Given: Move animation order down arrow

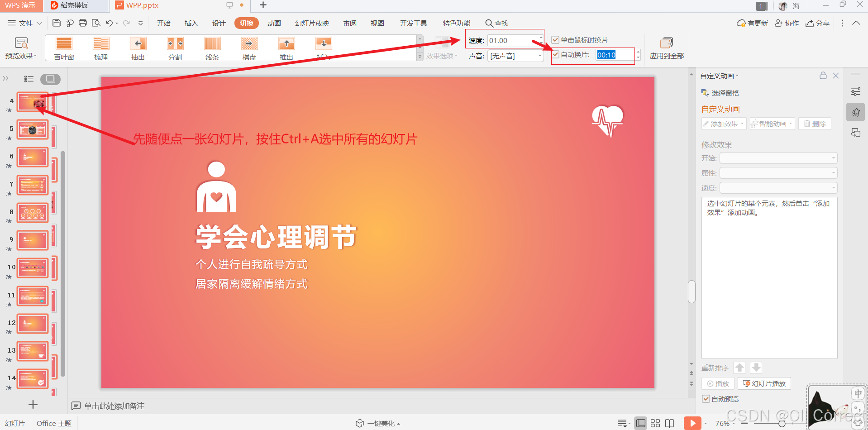Looking at the screenshot, I should click(756, 368).
